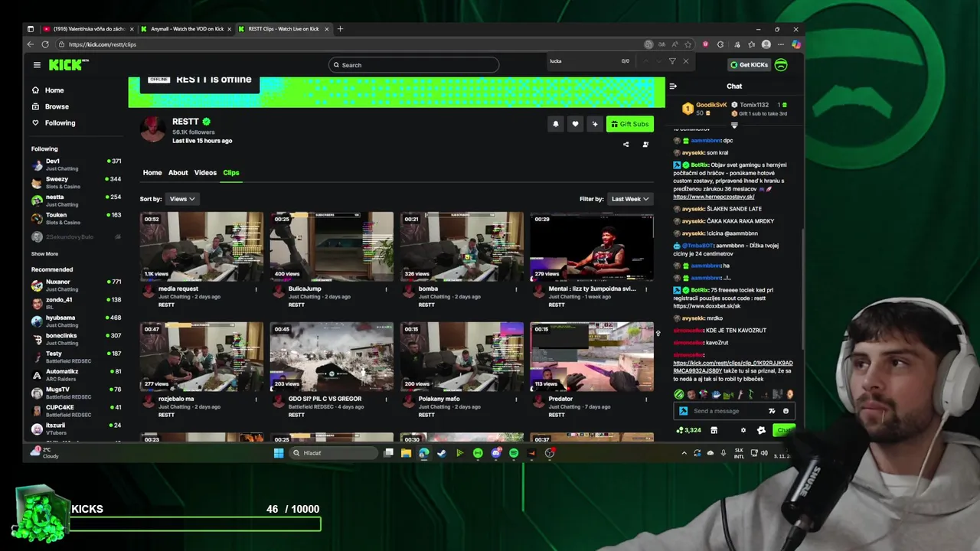Image resolution: width=980 pixels, height=551 pixels.
Task: Play the BulicaJump clip thumbnail
Action: (332, 246)
